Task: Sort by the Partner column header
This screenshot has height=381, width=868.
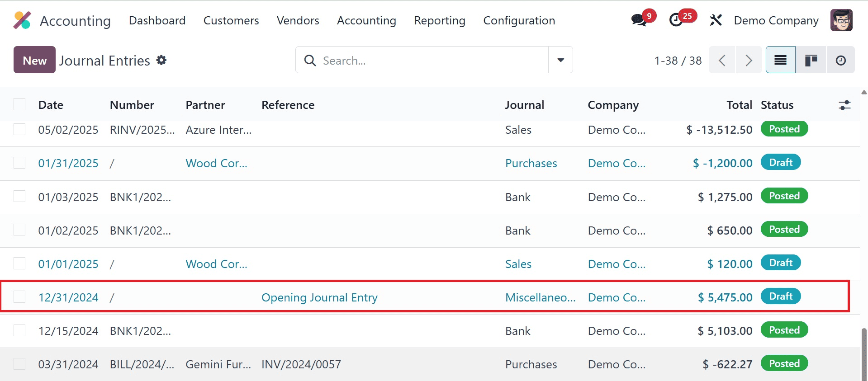Action: (x=205, y=105)
